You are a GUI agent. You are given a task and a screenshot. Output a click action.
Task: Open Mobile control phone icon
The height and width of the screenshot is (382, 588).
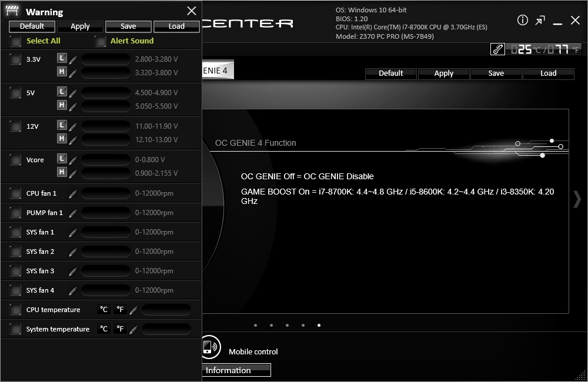210,347
